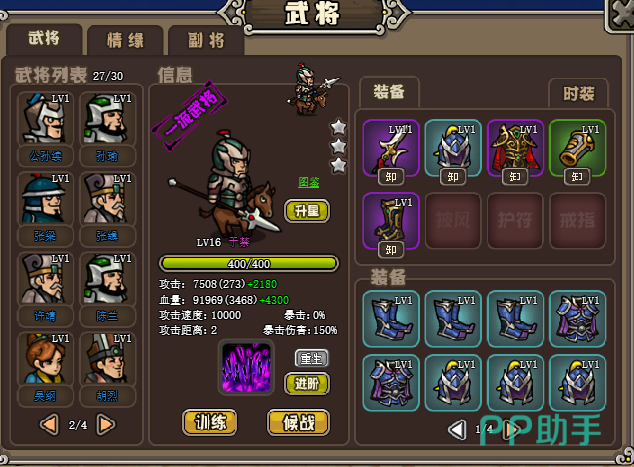Image resolution: width=634 pixels, height=467 pixels.
Task: Unequip the helmet using its 卸 button
Action: [453, 177]
